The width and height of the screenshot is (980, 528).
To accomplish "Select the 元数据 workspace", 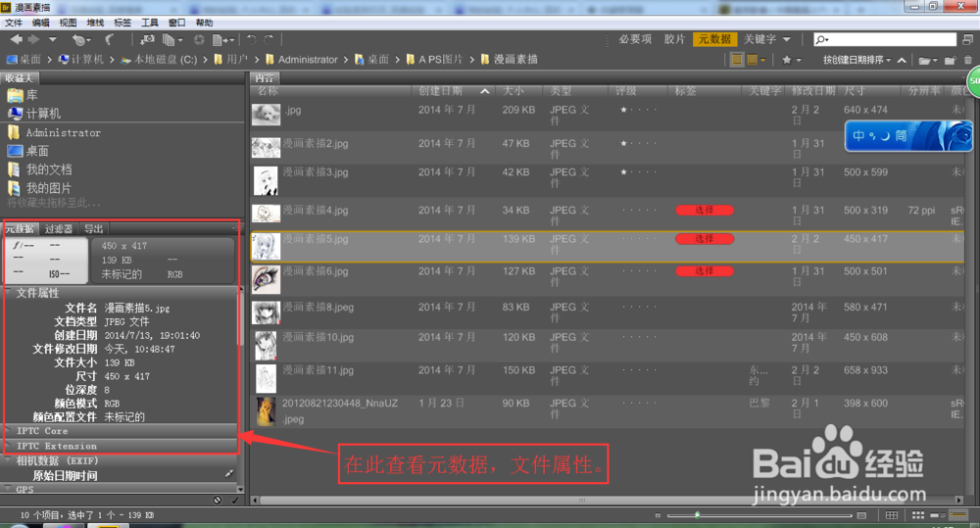I will click(715, 39).
